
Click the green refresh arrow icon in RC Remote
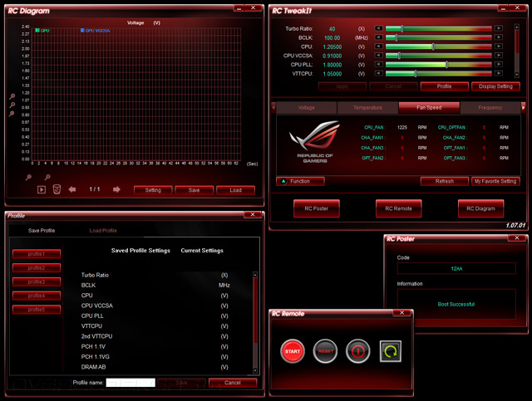pos(390,351)
